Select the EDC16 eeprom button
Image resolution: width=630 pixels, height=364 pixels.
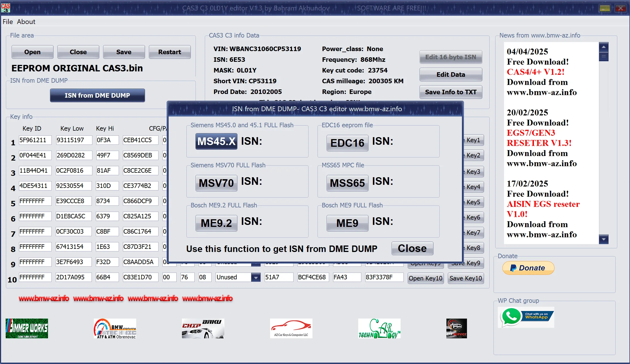point(347,143)
